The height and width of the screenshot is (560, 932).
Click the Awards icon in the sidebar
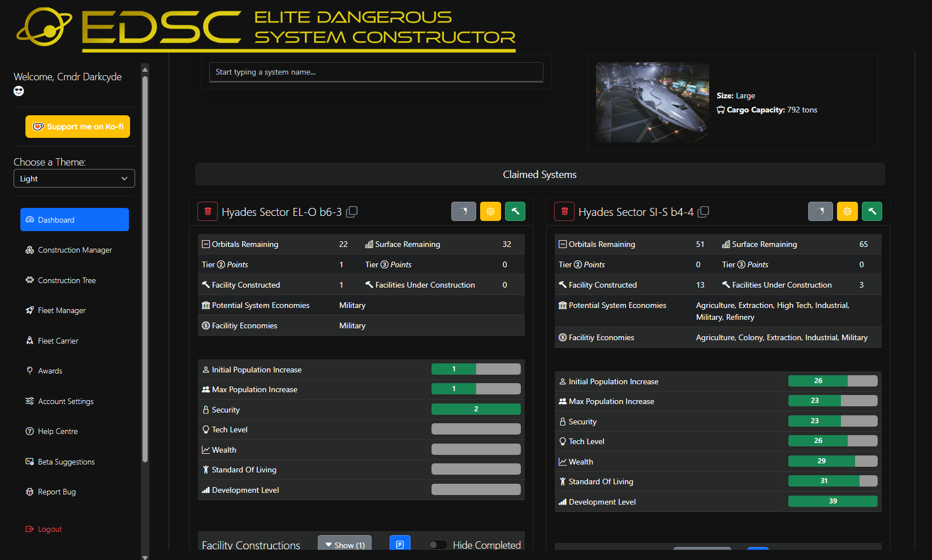pos(30,371)
